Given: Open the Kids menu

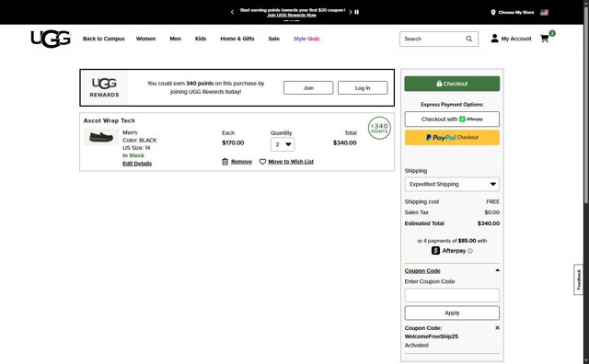Looking at the screenshot, I should coord(201,39).
